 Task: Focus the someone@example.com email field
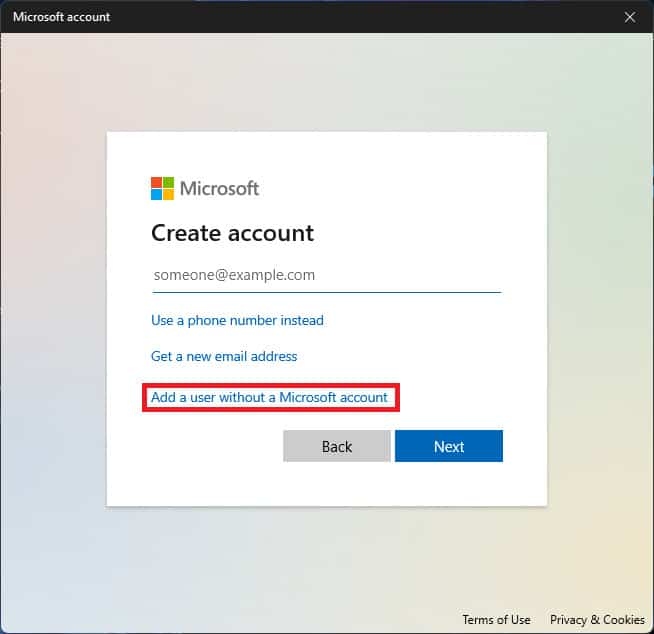(x=326, y=275)
